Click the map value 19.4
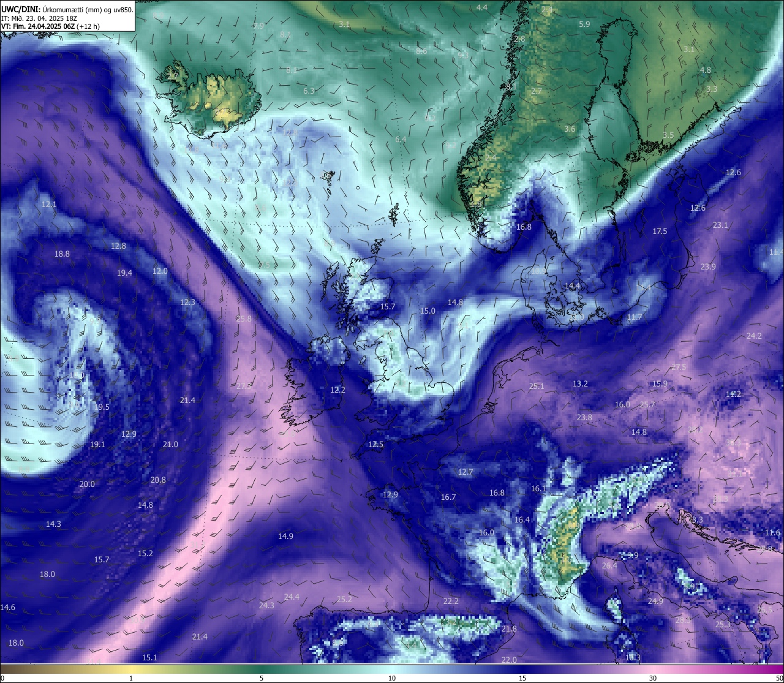The image size is (784, 683). [124, 273]
